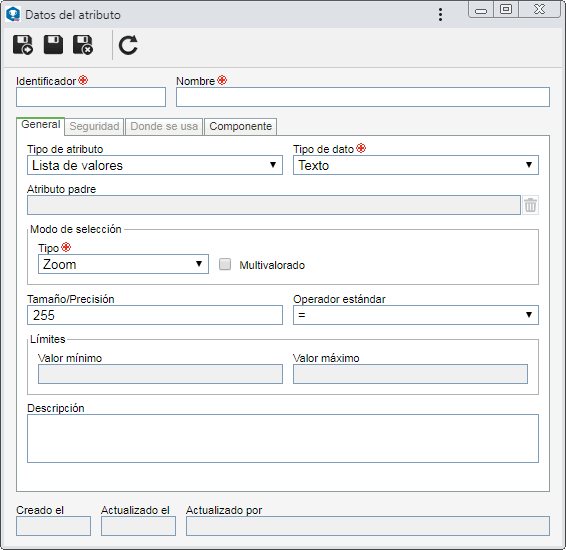Open the vertical three-dot options menu

(x=440, y=15)
